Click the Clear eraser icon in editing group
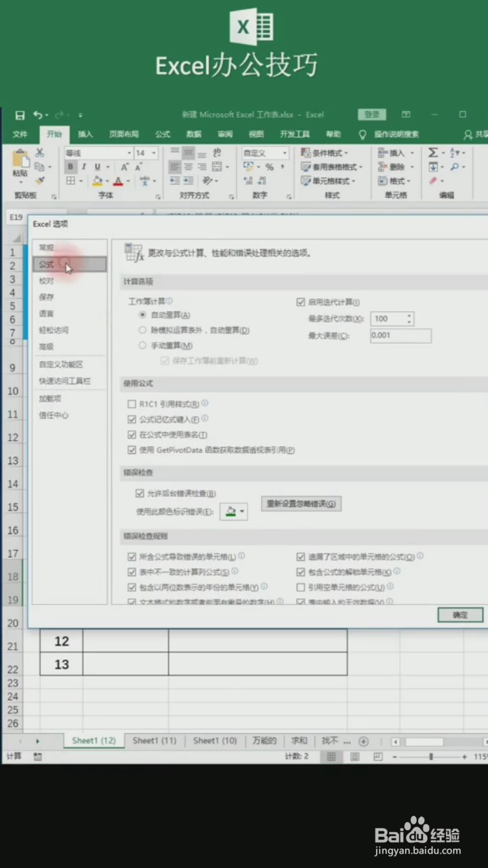488x868 pixels. [432, 181]
